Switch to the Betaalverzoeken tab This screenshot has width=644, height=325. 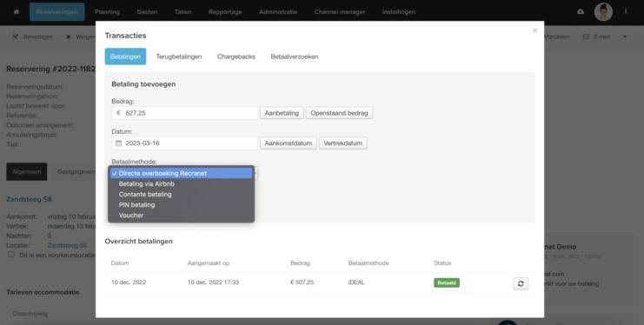coord(295,56)
